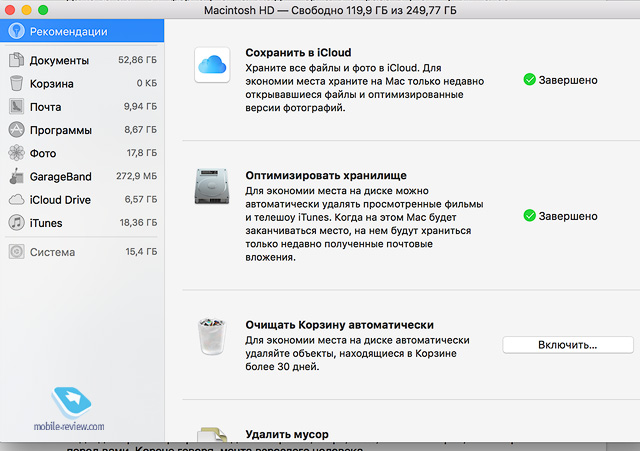This screenshot has height=451, width=640.
Task: Click the 0 КБ Корзина size
Action: [147, 83]
